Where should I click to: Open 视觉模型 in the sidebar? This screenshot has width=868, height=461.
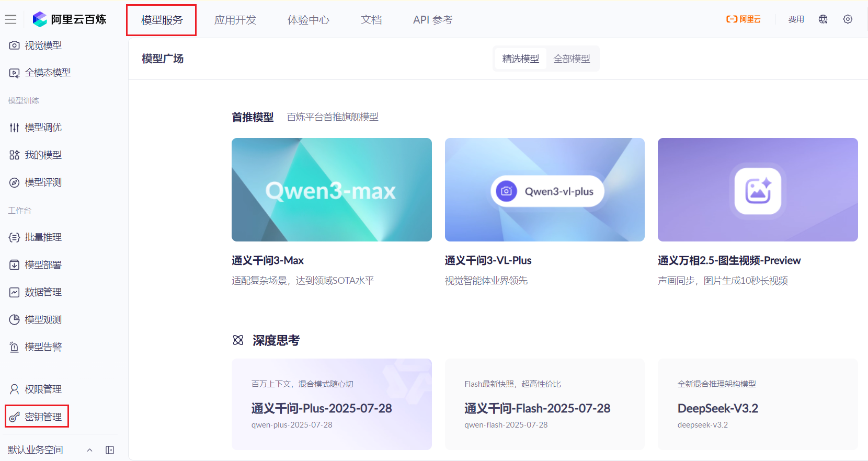(x=43, y=45)
